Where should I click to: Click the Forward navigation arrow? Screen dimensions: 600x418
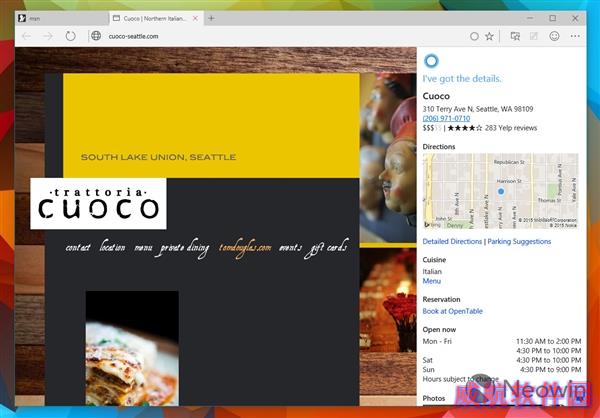48,36
